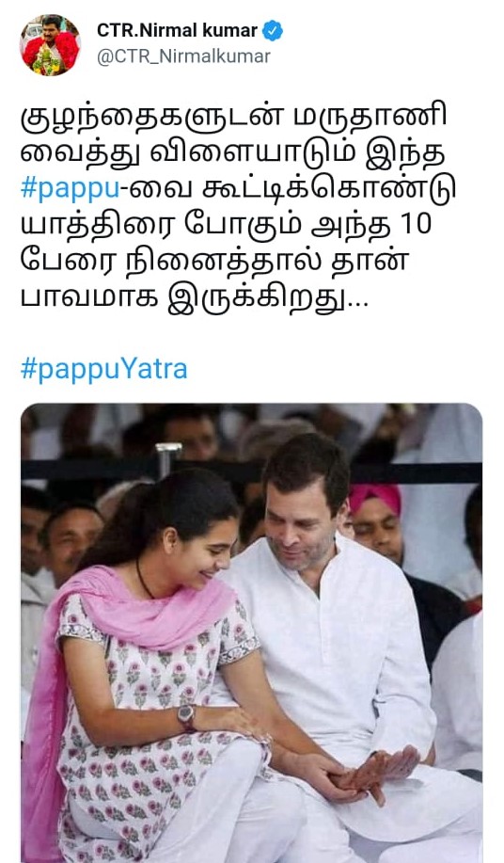Viewport: 504px width, 863px height.
Task: Open the #pappu hashtag in tweet
Action: (x=70, y=188)
